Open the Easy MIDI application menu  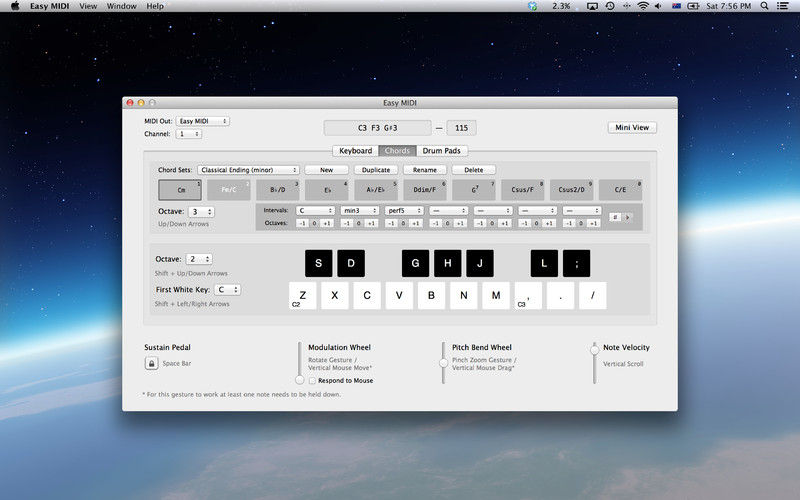pyautogui.click(x=49, y=6)
